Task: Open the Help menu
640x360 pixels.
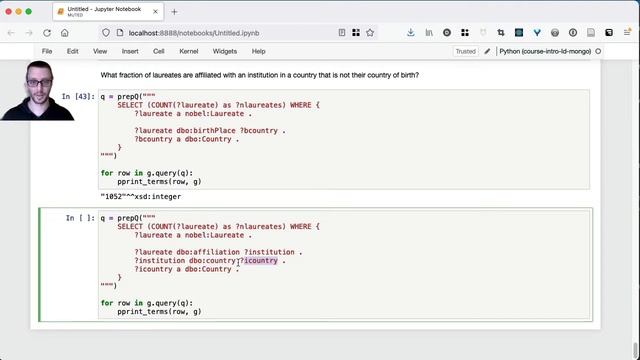Action: pos(258,51)
